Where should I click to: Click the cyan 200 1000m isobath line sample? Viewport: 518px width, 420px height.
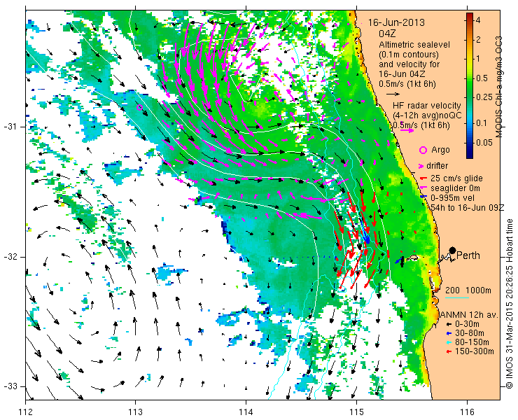pos(457,298)
